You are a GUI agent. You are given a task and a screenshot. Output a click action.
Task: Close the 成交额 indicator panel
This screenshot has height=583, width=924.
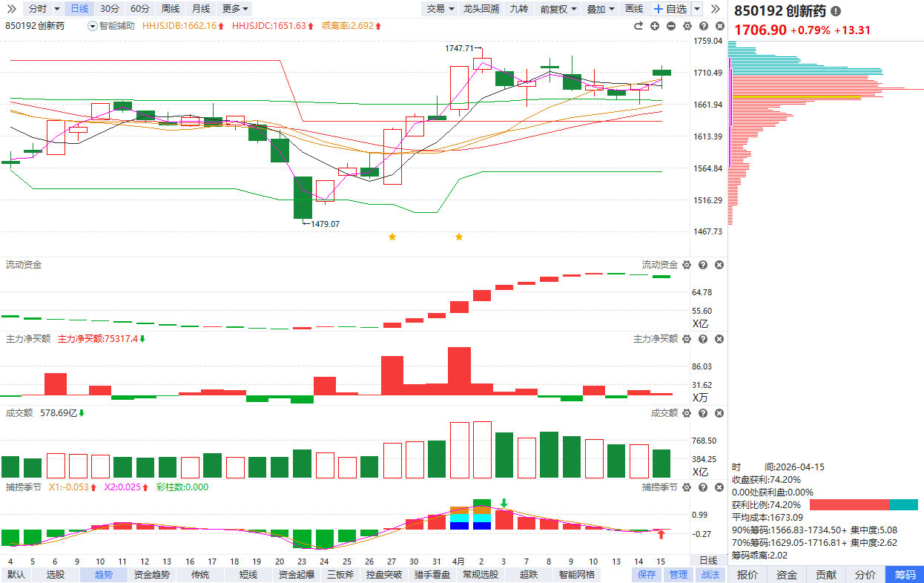pyautogui.click(x=719, y=413)
